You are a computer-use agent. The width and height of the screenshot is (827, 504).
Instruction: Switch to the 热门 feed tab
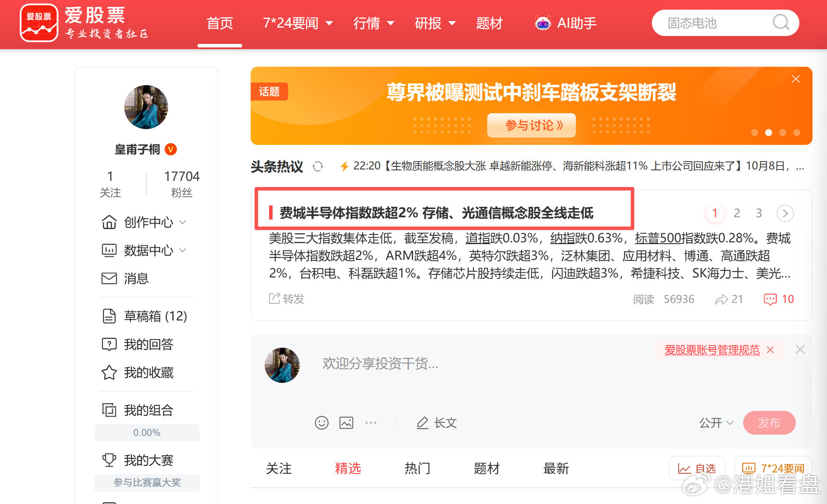pyautogui.click(x=417, y=468)
